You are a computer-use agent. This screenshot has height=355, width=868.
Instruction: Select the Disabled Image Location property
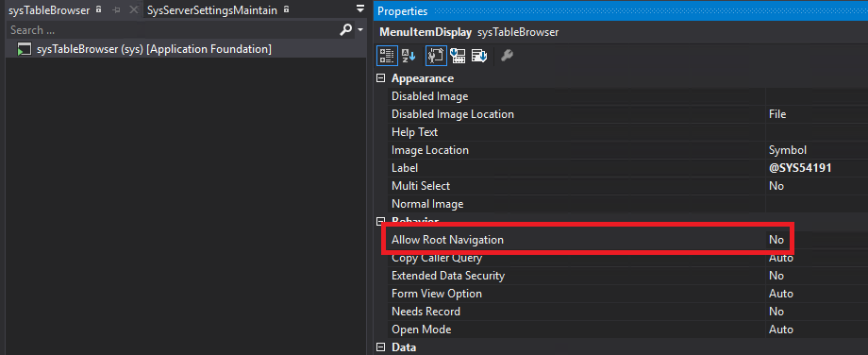(x=453, y=114)
